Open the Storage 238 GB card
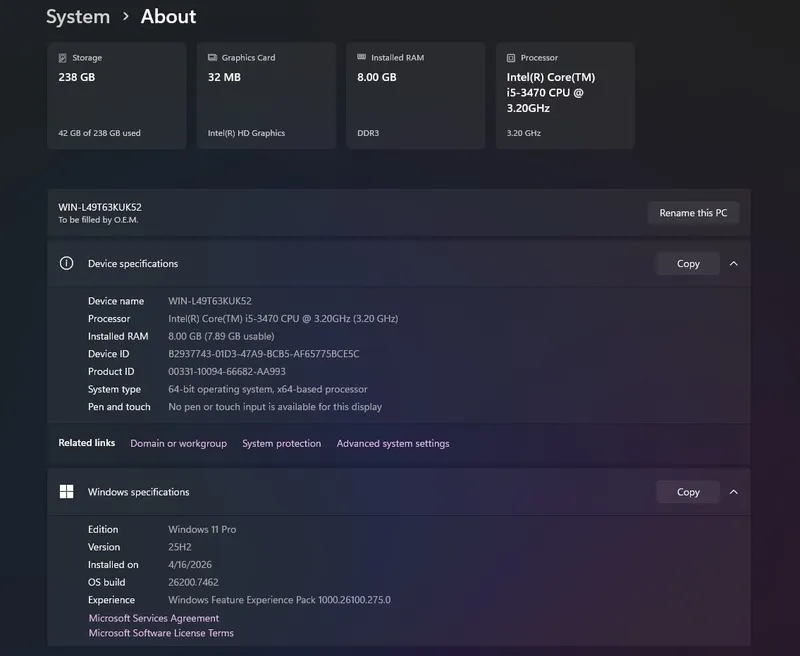 [117, 96]
